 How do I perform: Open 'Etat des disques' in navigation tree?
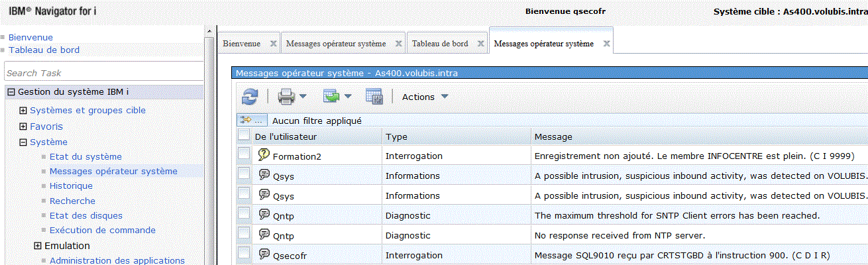point(86,216)
